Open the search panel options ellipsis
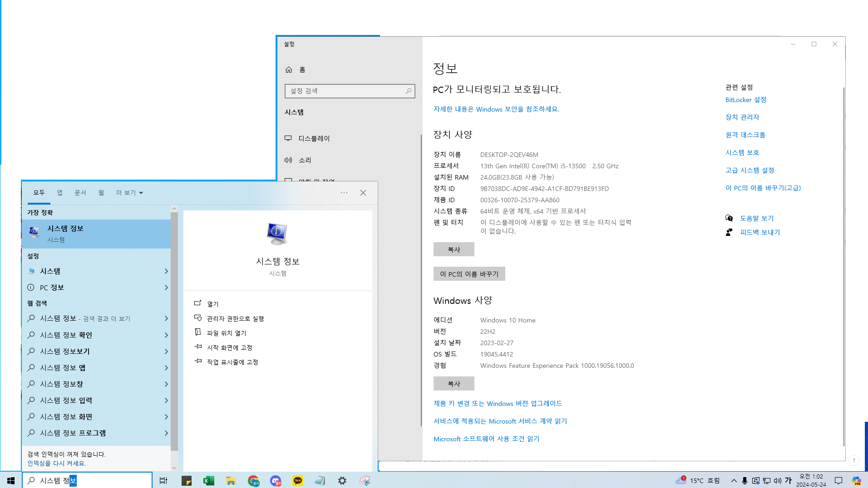Image resolution: width=868 pixels, height=488 pixels. click(x=344, y=193)
